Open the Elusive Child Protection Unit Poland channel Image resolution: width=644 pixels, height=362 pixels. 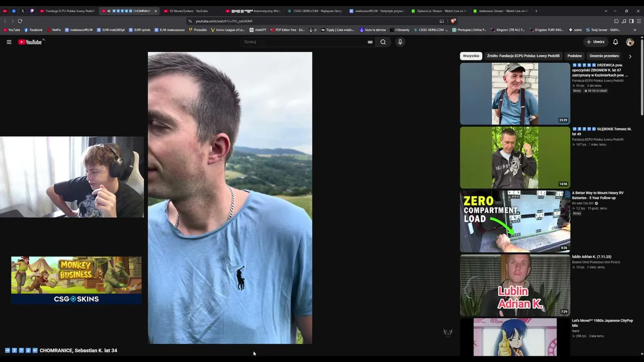coord(596,262)
